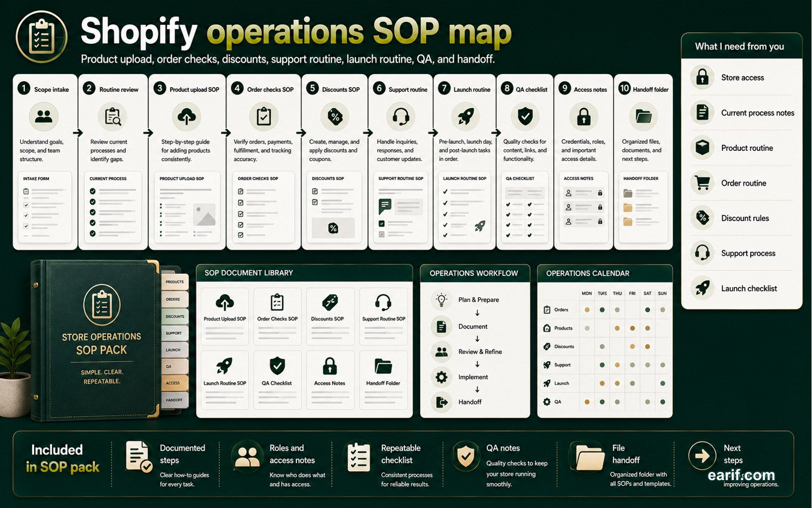
Task: Click the Discount rules tag icon
Action: (702, 217)
